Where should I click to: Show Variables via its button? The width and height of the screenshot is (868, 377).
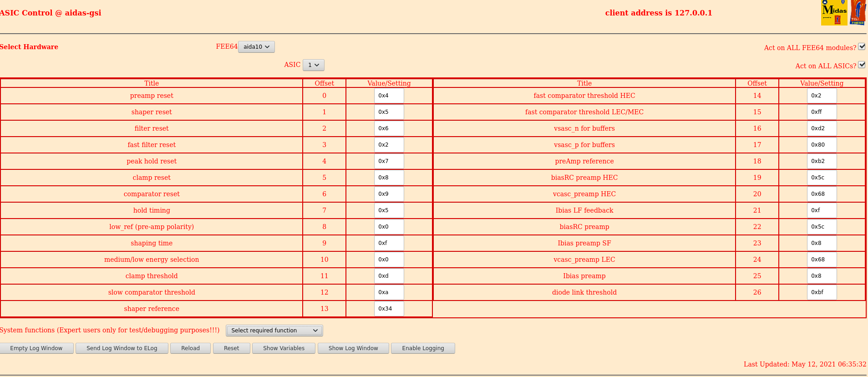coord(284,348)
